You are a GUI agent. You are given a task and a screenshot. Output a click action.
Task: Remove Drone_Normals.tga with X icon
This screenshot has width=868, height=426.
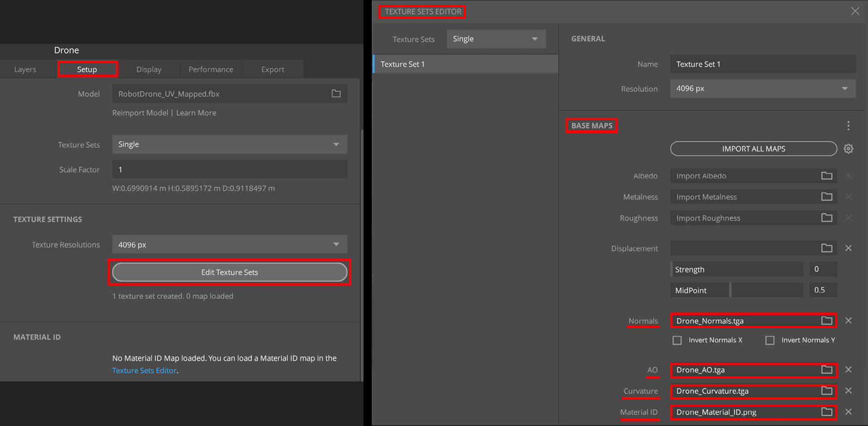849,320
